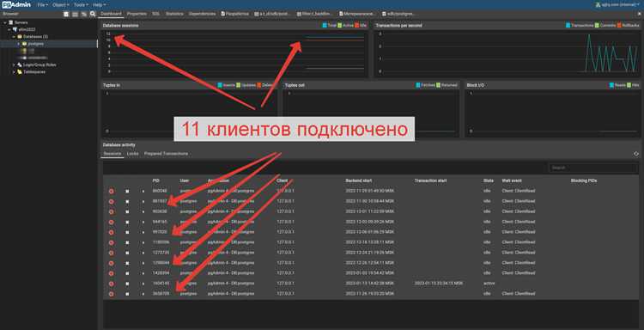Open the Locks tab

(x=132, y=153)
